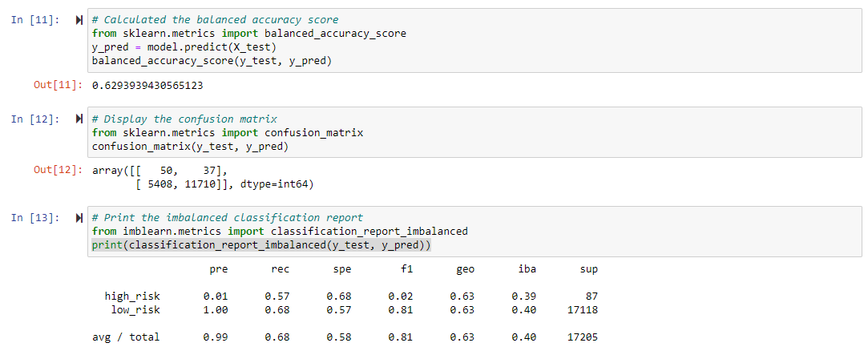Click avg / total precision value 0.99
868x359 pixels.
[x=216, y=337]
